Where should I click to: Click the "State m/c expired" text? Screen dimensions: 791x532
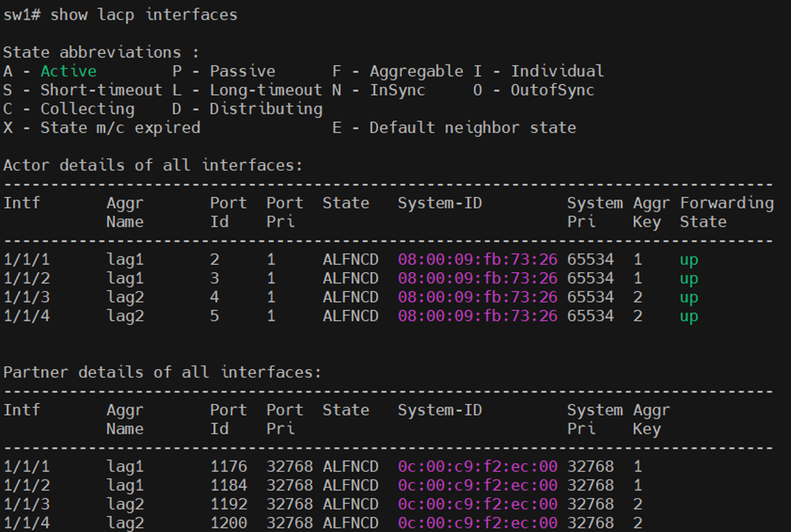coord(120,127)
